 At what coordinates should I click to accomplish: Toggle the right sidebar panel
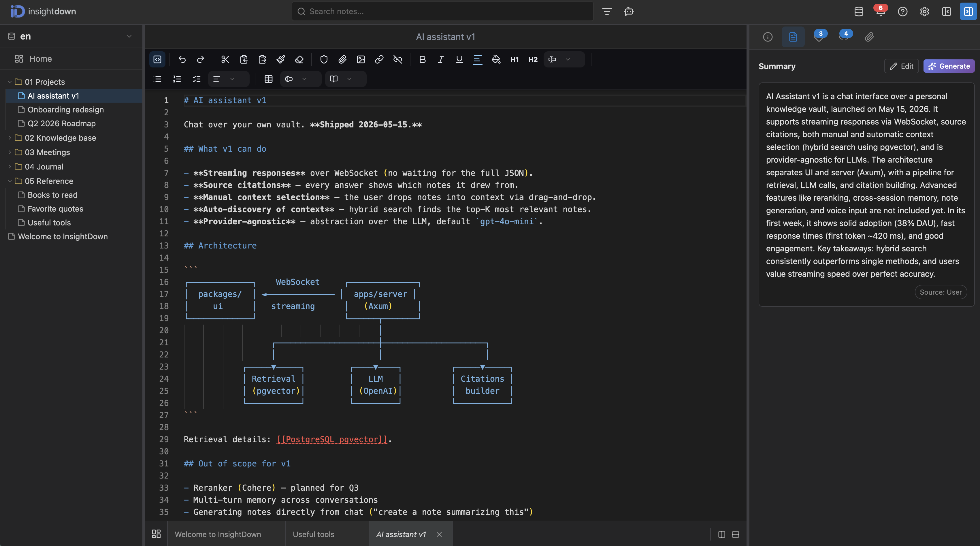[968, 12]
